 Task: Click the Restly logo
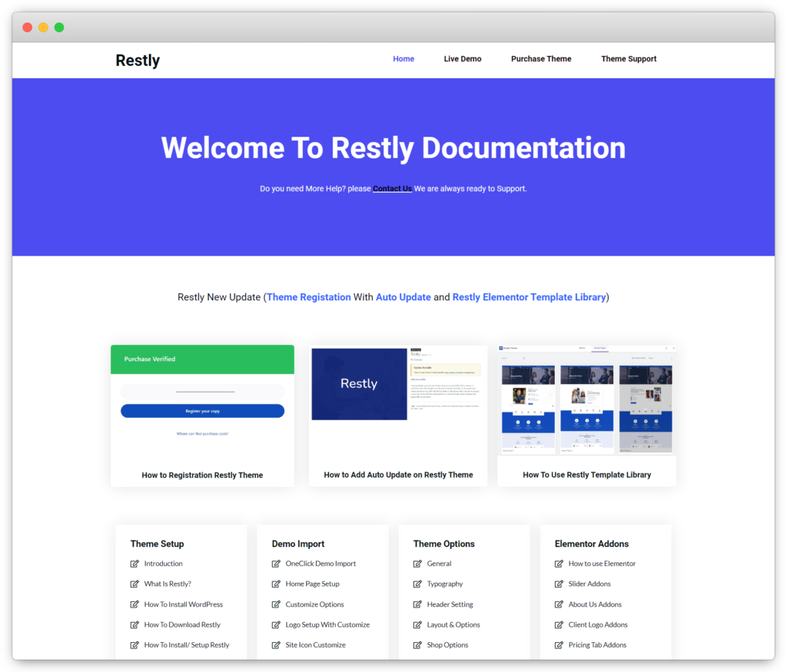click(137, 59)
